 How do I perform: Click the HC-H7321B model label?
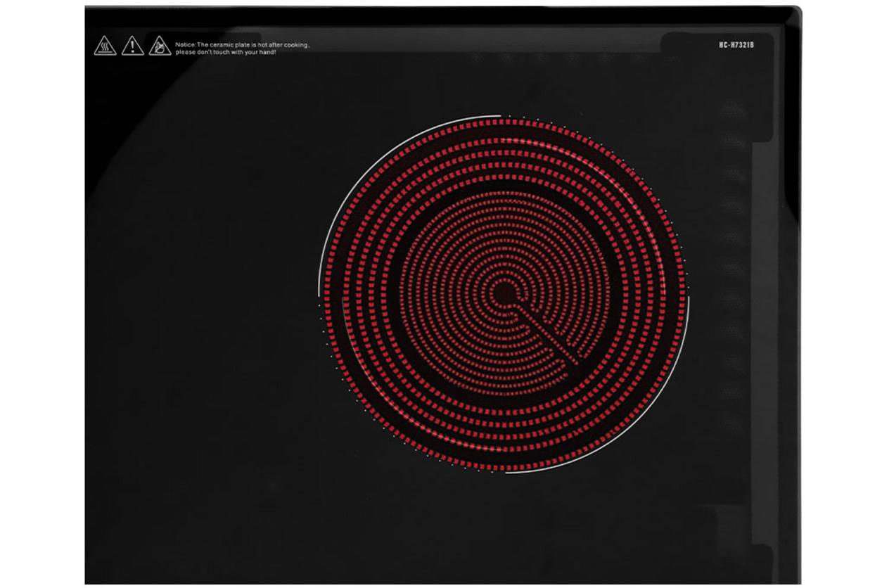[736, 45]
